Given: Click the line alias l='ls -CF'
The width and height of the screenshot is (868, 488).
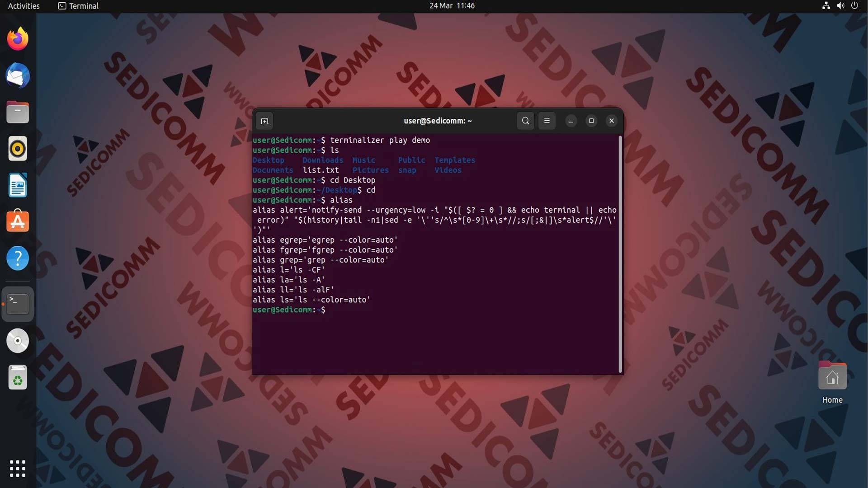Looking at the screenshot, I should [288, 270].
